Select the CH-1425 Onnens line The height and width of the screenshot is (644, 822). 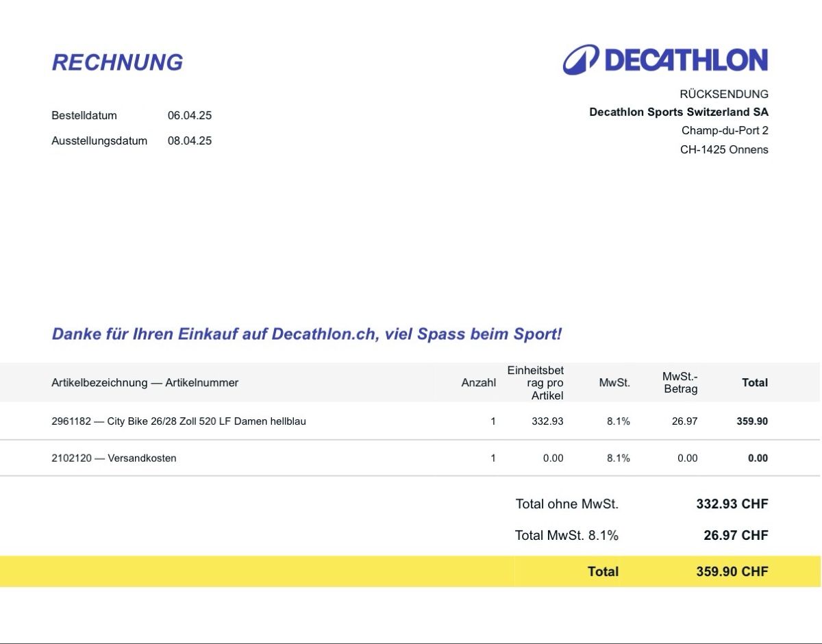click(724, 149)
